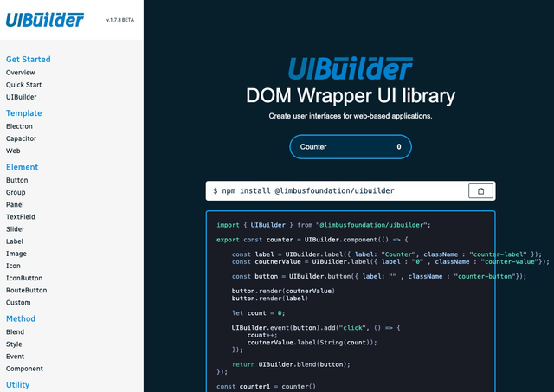Open the Image element docs
Viewport: 554px width, 392px height.
pos(16,254)
